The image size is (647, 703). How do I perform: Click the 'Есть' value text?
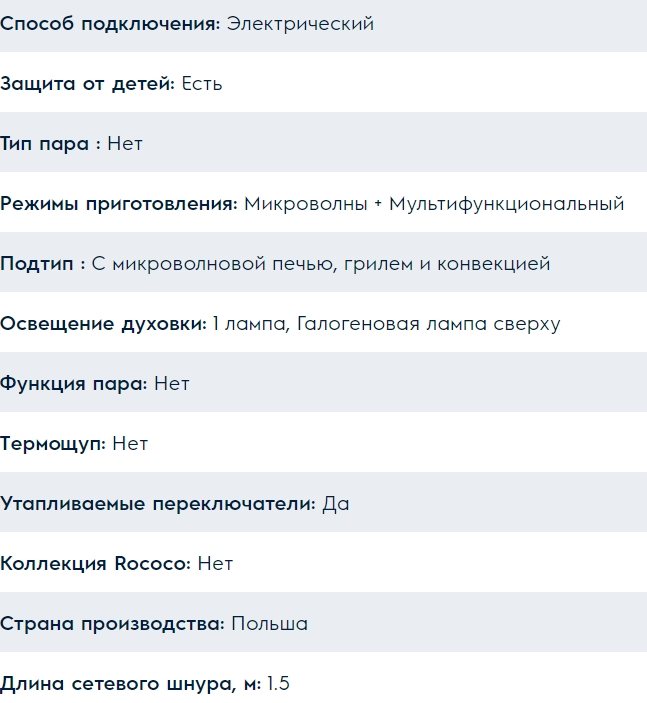coord(202,84)
